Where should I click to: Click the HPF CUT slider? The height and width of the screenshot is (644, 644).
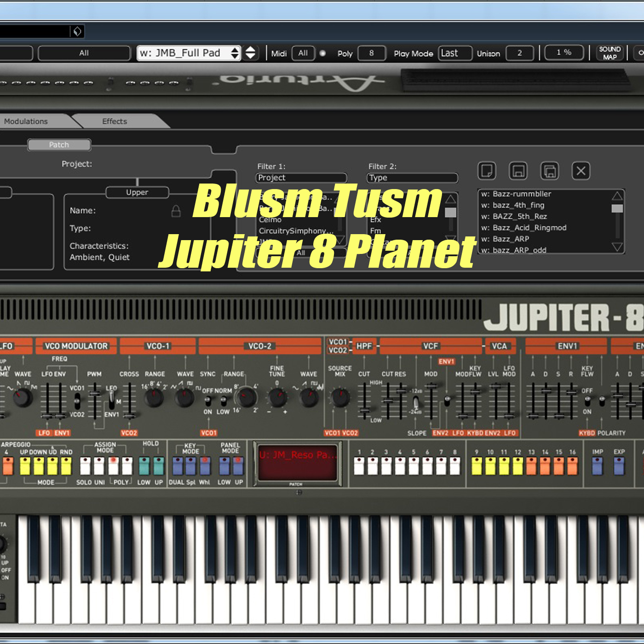364,409
